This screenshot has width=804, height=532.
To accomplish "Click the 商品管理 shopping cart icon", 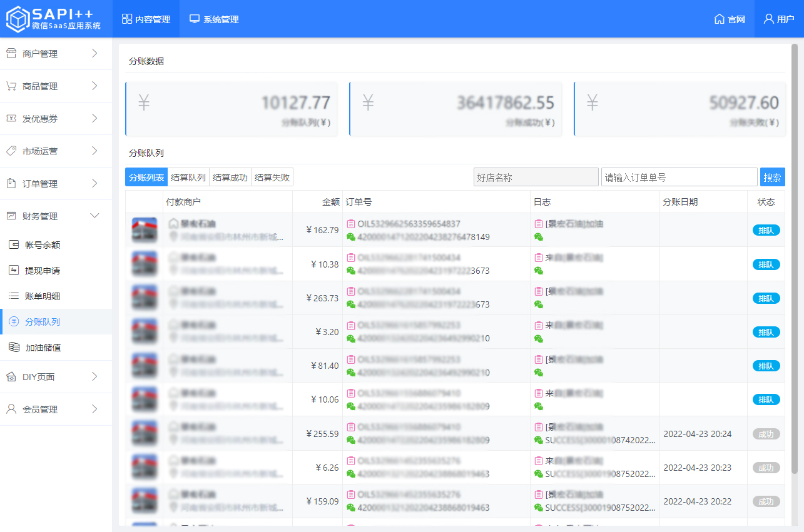I will pos(11,86).
